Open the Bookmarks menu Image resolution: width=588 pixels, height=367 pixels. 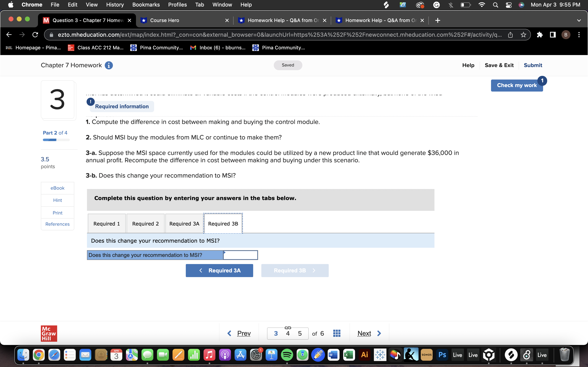pos(146,5)
